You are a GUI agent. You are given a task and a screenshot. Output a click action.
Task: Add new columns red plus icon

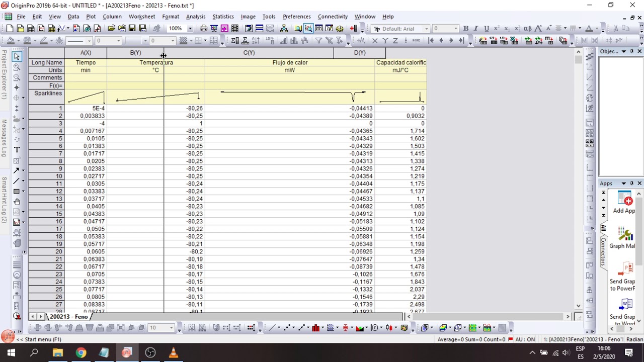[354, 29]
